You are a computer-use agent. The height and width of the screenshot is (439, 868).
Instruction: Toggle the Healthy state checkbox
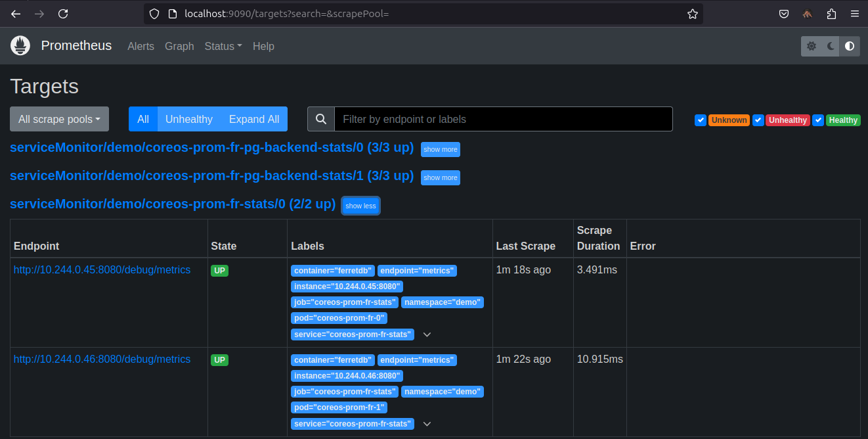[818, 120]
